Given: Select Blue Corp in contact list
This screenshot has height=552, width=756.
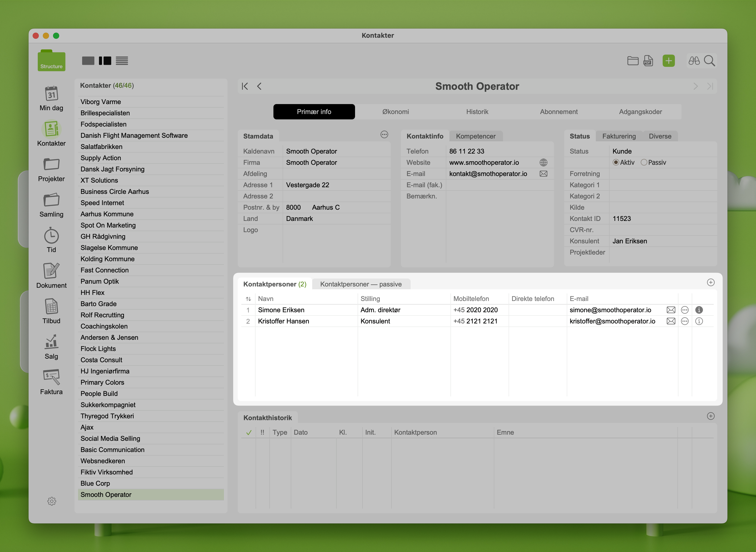Looking at the screenshot, I should pos(95,483).
